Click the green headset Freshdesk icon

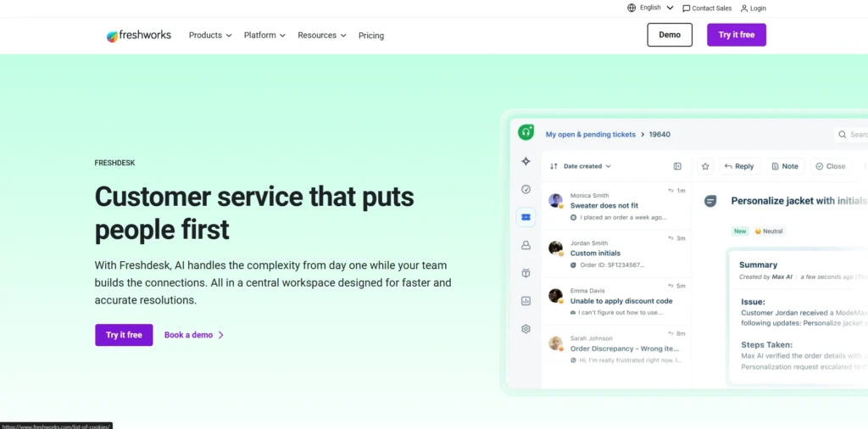tap(526, 132)
